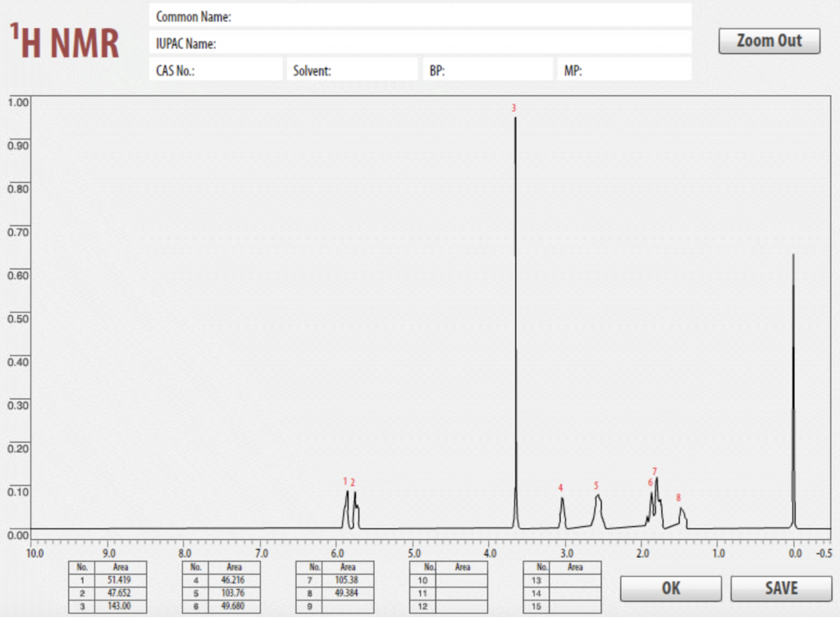Select area cell 47.652
Viewport: 840px width, 617px height.
pos(121,593)
